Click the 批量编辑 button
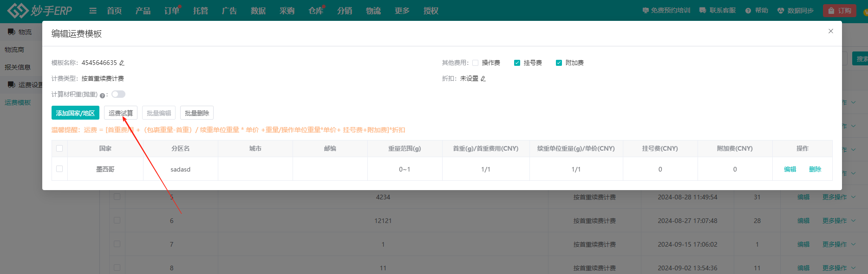The width and height of the screenshot is (868, 274). 159,113
